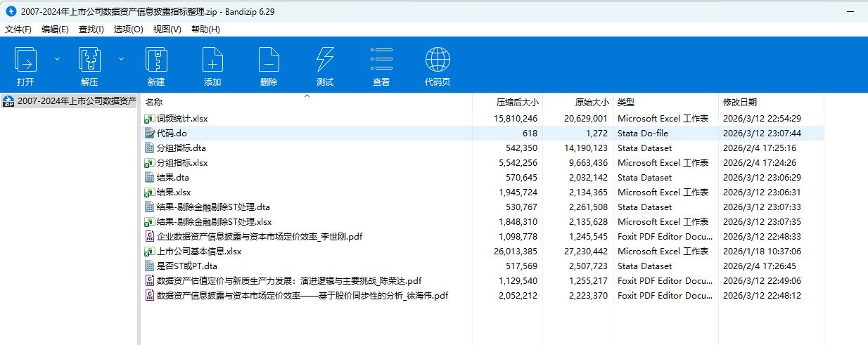Image resolution: width=868 pixels, height=345 pixels.
Task: Click the 删除 (Delete) toolbar icon
Action: [x=269, y=60]
